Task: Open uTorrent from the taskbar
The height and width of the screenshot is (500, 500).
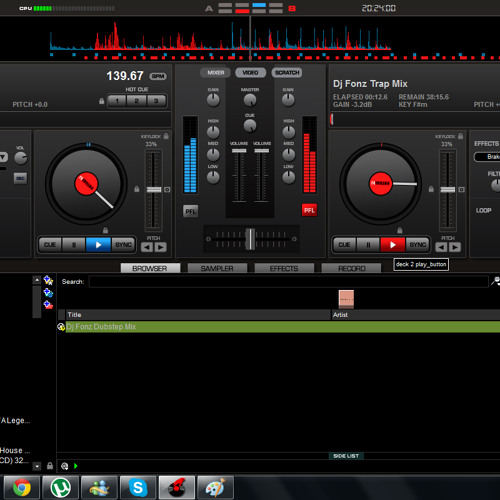Action: tap(60, 488)
